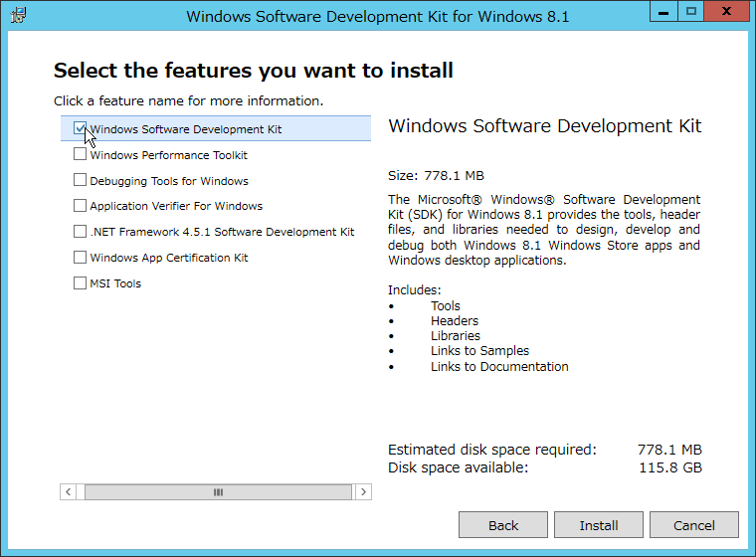Select .NET Framework 4.5.1 SDK checkbox
This screenshot has width=756, height=557.
pos(80,232)
